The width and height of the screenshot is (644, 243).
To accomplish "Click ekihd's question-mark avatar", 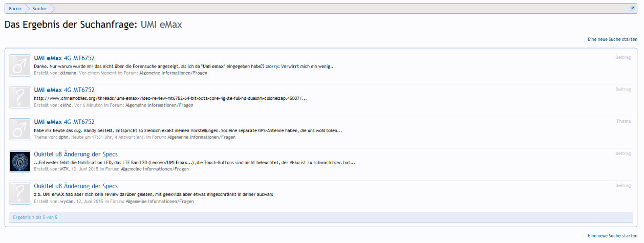I will pyautogui.click(x=20, y=97).
